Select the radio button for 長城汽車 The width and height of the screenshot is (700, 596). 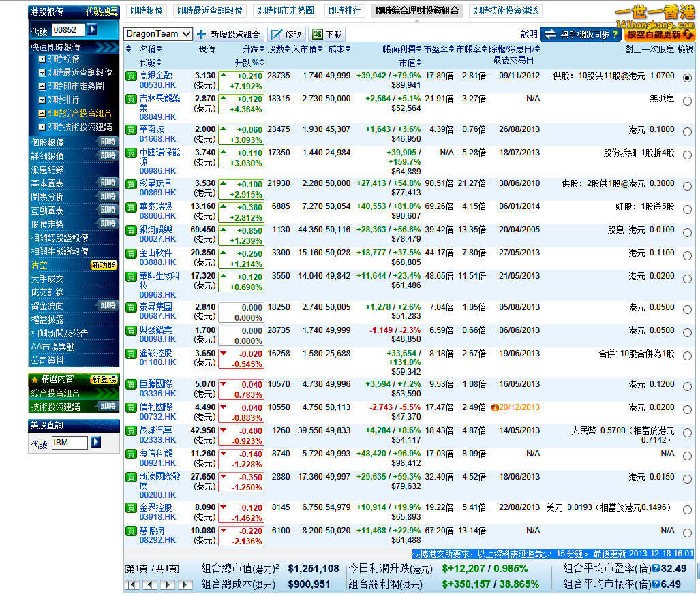click(x=687, y=433)
